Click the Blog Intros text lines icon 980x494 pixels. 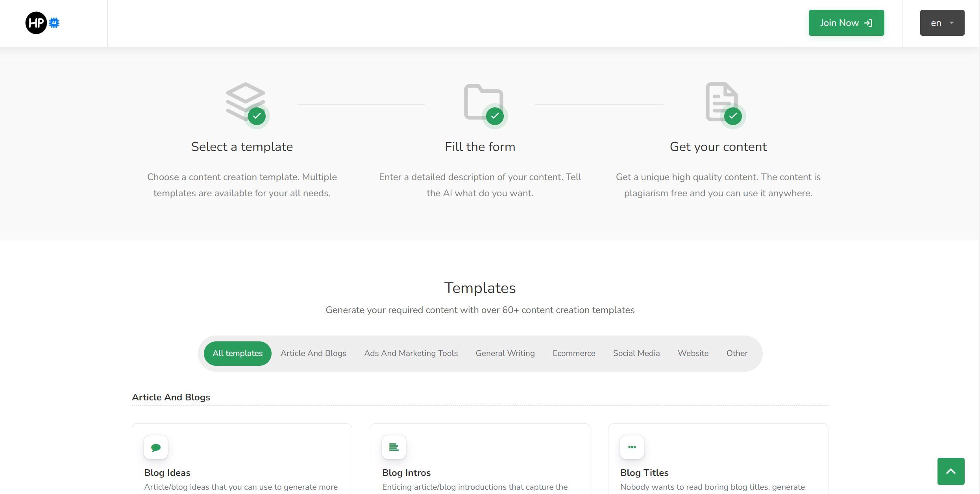[x=394, y=447]
